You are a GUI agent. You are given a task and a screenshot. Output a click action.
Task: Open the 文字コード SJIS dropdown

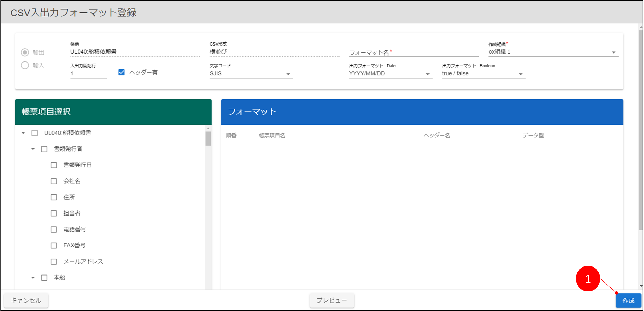pyautogui.click(x=251, y=74)
